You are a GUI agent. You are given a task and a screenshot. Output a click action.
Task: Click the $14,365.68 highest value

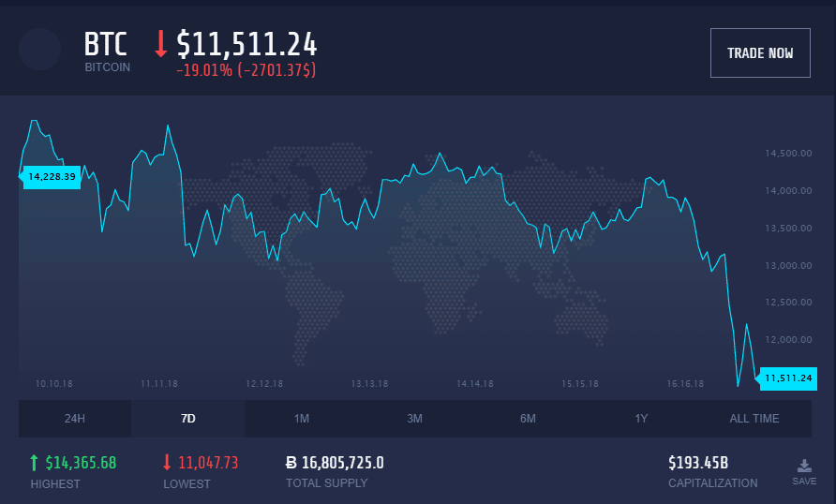(81, 463)
